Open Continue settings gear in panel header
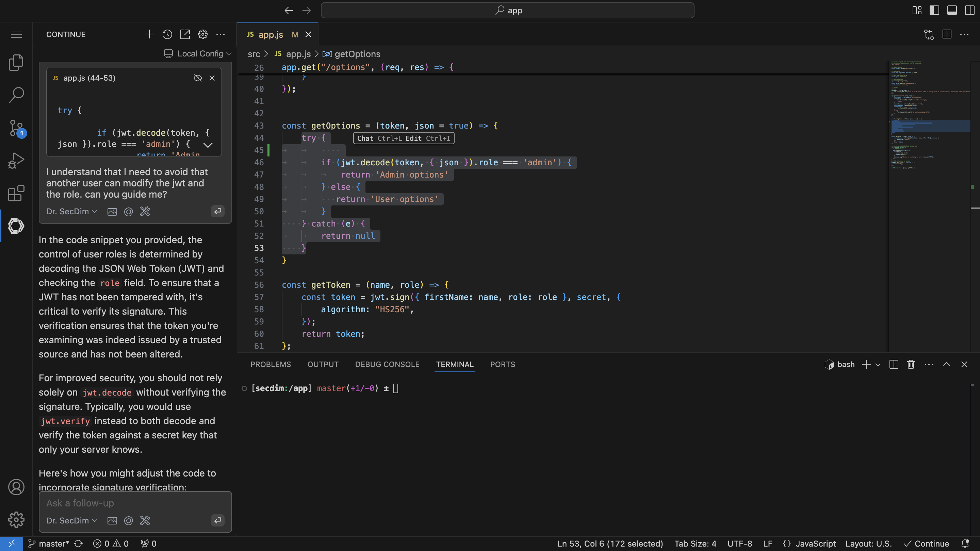 [x=203, y=35]
